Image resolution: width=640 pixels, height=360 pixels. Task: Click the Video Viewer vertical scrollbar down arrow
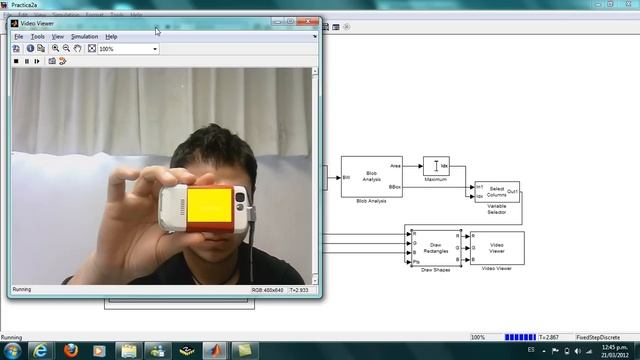tap(315, 281)
